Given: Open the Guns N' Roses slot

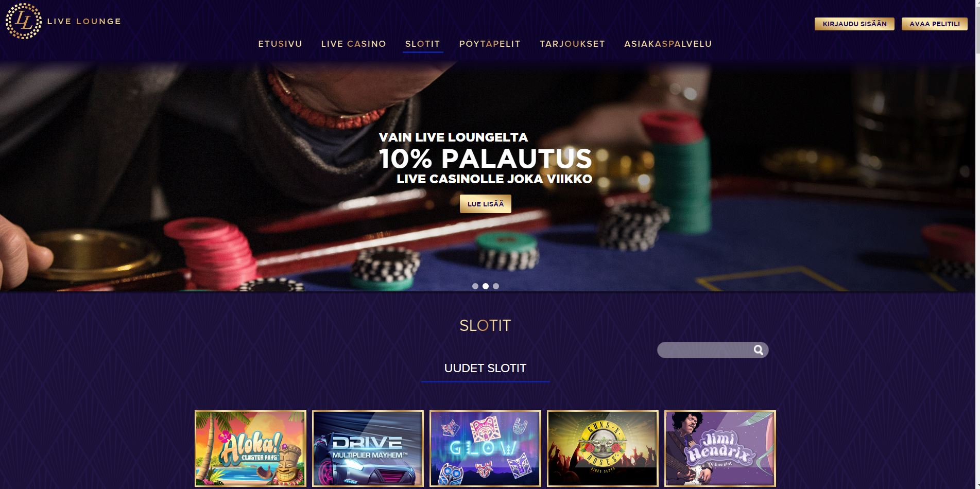Looking at the screenshot, I should [x=603, y=449].
